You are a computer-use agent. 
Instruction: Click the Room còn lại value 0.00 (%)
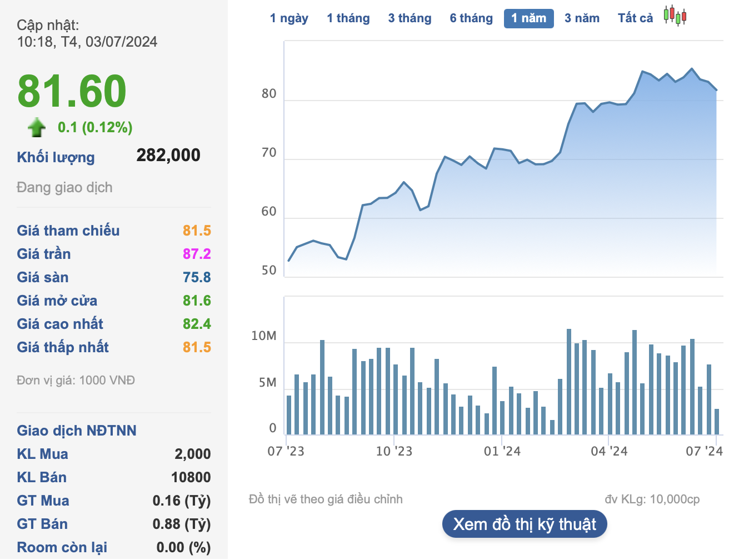pos(183,547)
